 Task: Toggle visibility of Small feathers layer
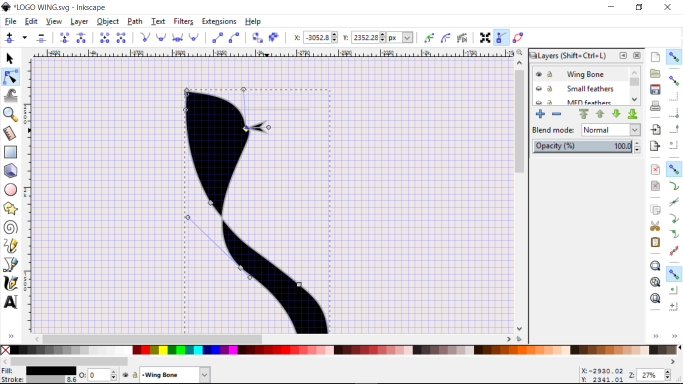(539, 89)
